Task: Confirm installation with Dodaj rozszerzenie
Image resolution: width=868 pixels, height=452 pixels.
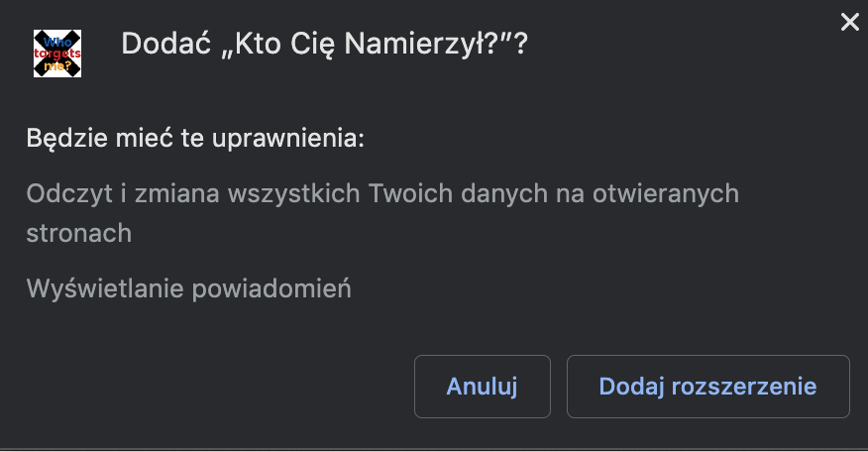Action: click(708, 387)
